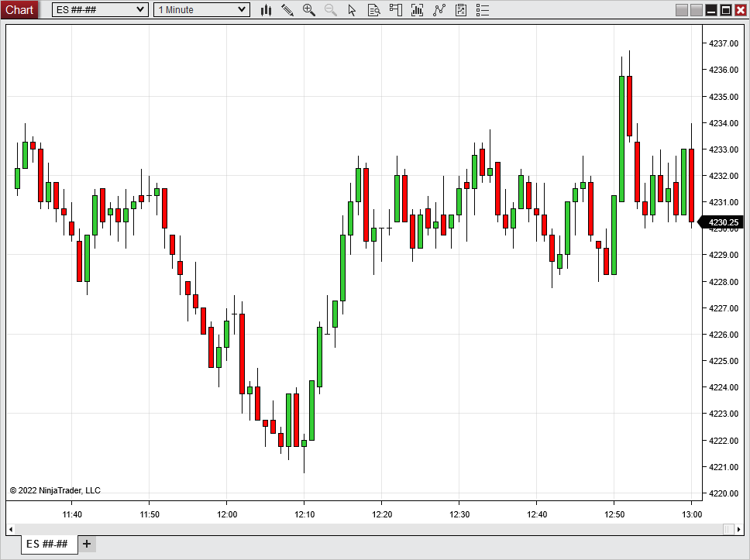Screen dimensions: 750x560
Task: Add a new tab with plus button
Action: 87,544
